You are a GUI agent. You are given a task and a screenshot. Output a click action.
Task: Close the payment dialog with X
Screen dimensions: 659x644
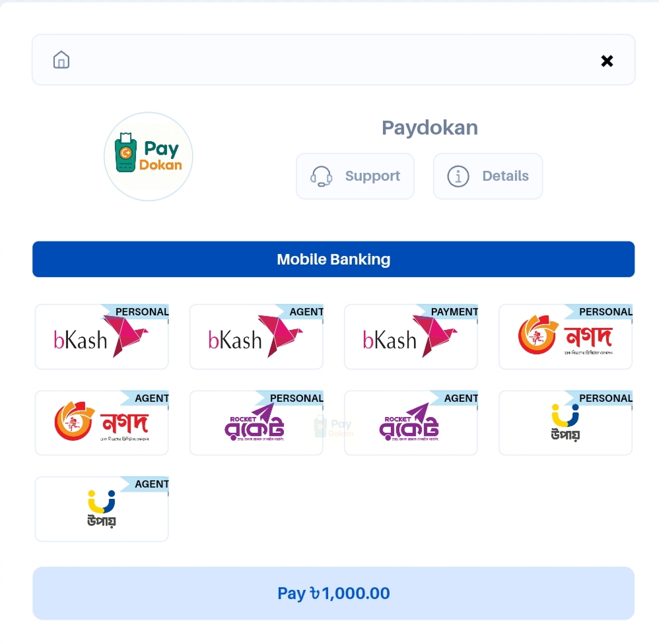coord(607,61)
